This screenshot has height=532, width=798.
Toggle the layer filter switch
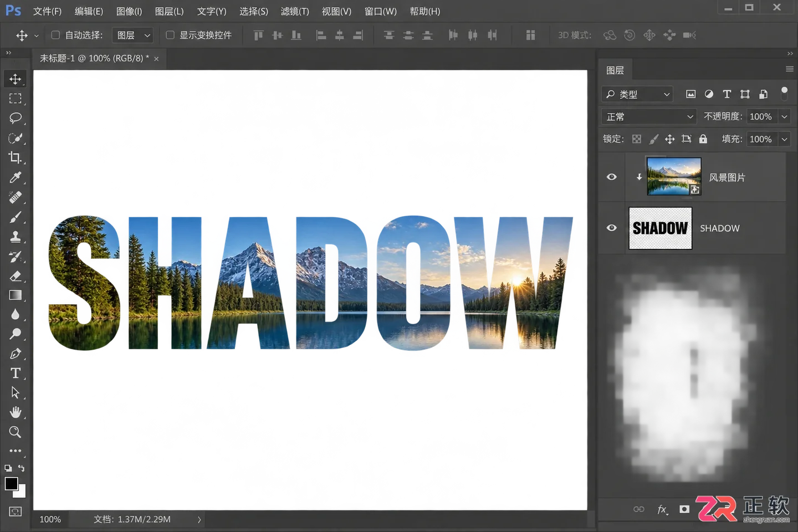pos(784,93)
